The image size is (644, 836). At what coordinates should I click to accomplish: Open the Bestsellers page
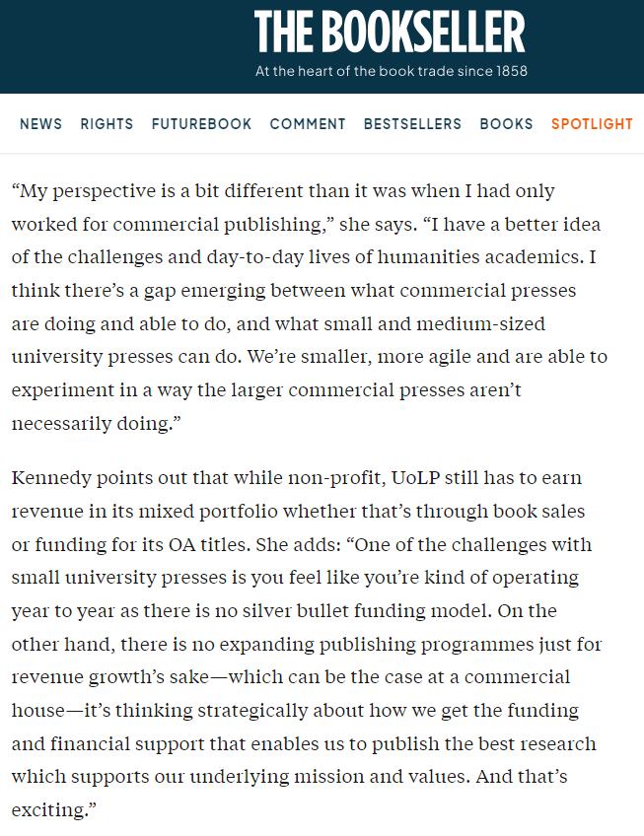[x=412, y=124]
